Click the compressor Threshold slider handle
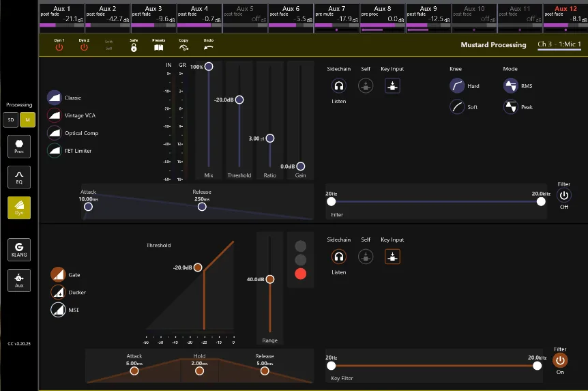The height and width of the screenshot is (391, 588). pyautogui.click(x=239, y=100)
